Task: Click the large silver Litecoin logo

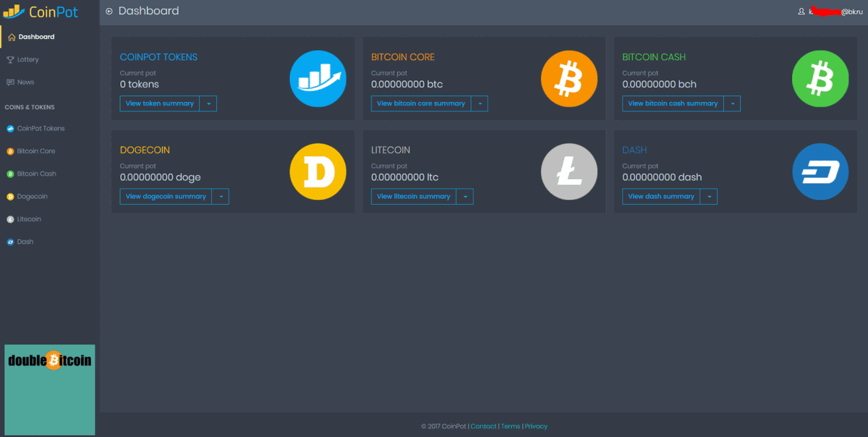Action: tap(569, 171)
